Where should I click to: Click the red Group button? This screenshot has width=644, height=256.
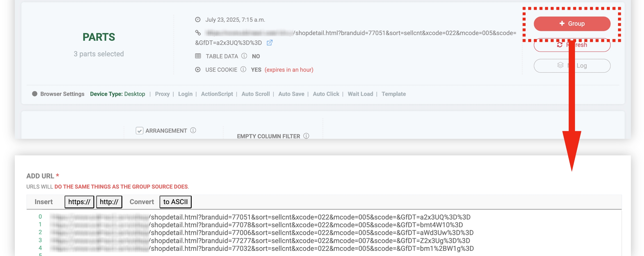tap(572, 24)
